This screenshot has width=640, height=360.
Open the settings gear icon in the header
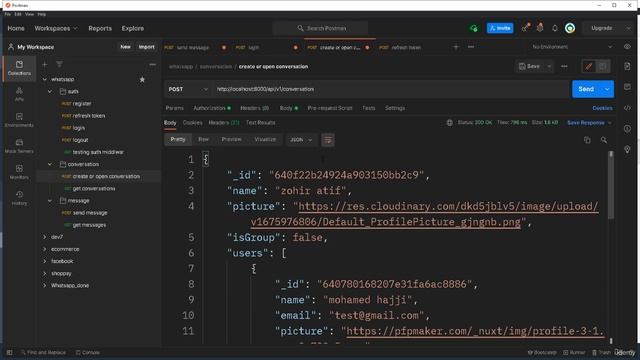[x=540, y=28]
